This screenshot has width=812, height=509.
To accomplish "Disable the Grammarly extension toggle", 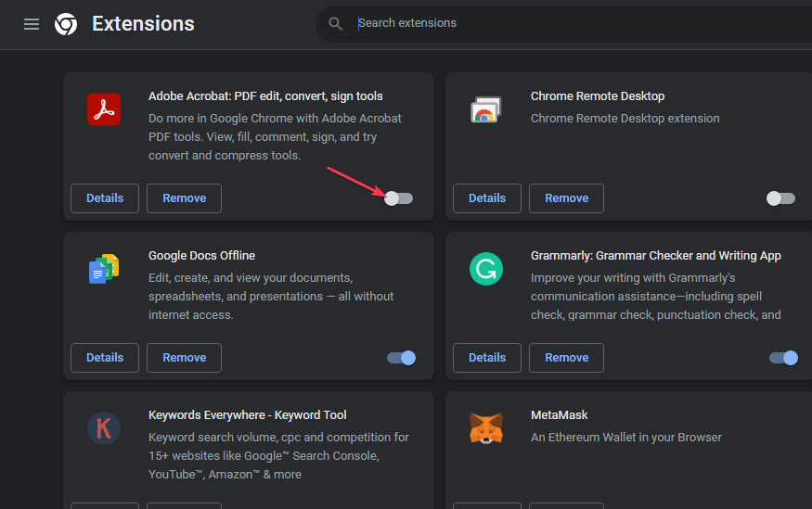I will 783,358.
